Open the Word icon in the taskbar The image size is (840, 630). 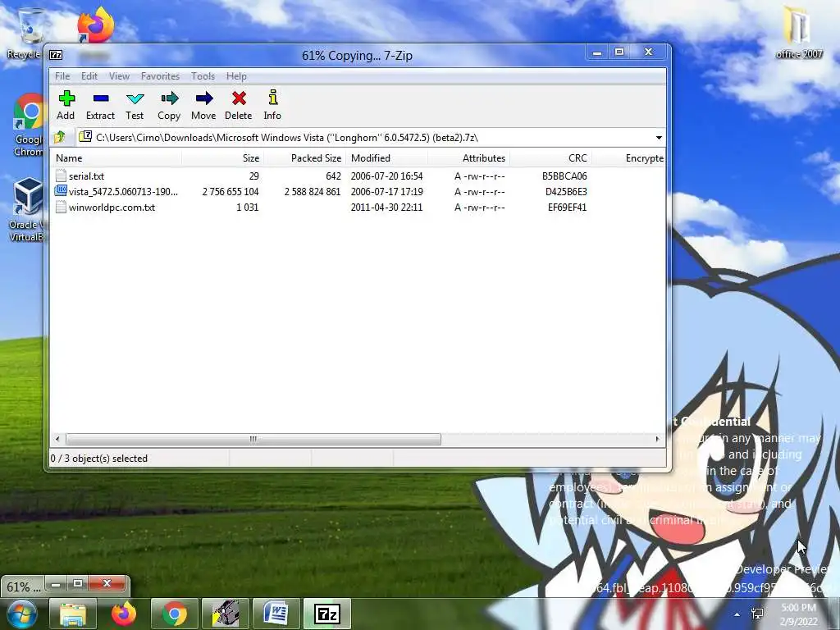coord(276,614)
